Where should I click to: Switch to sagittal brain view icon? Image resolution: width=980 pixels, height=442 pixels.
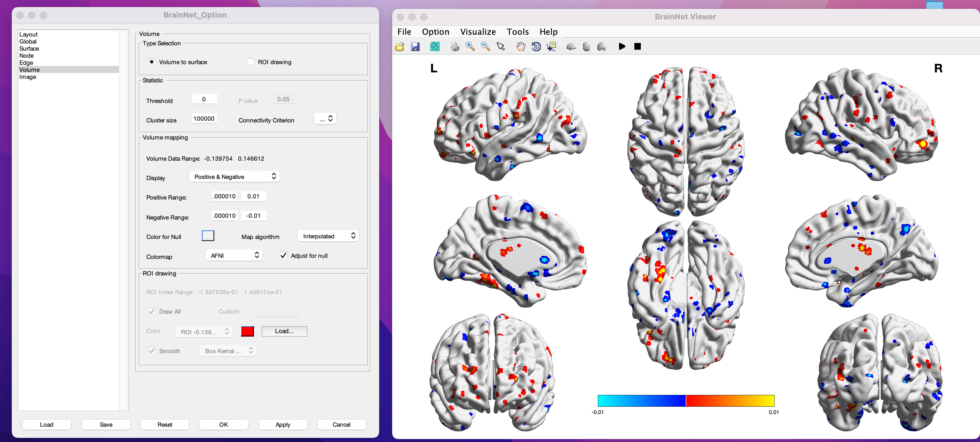(571, 46)
